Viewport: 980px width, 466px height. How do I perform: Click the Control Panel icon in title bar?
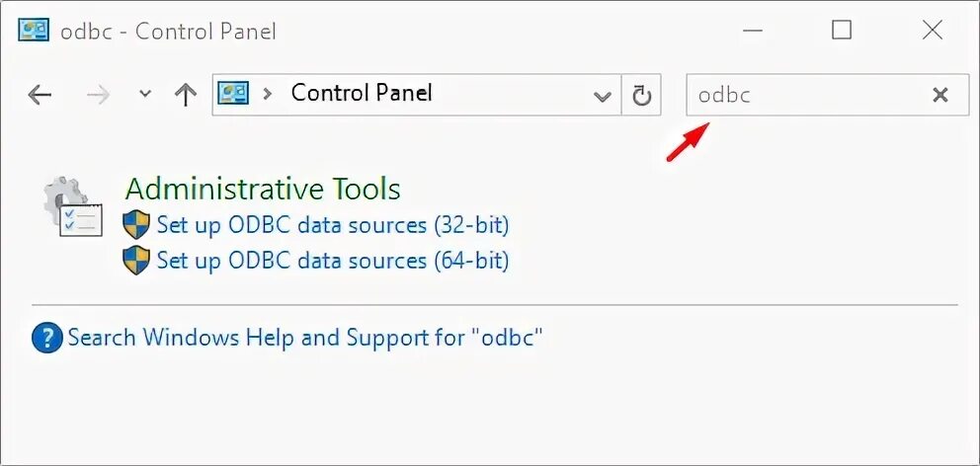(x=34, y=31)
